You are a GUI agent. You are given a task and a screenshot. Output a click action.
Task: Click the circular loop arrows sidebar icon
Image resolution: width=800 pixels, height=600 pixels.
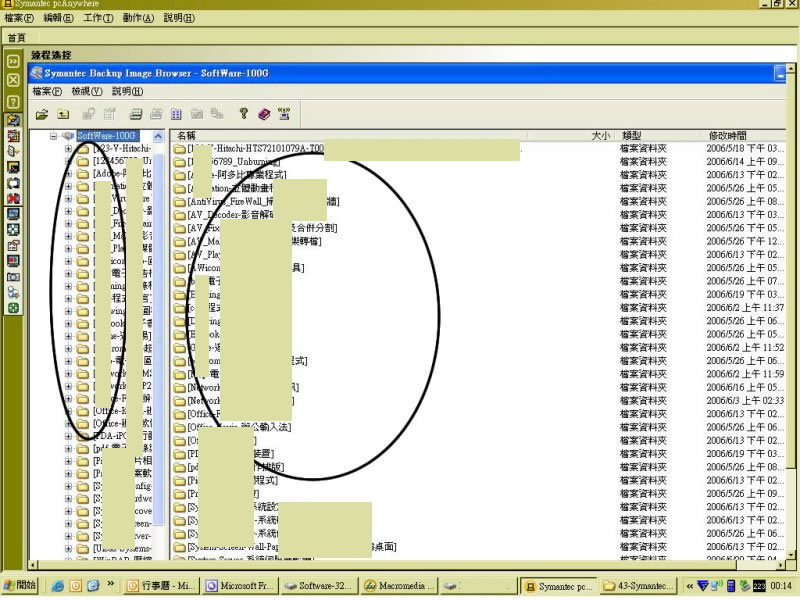(x=13, y=183)
